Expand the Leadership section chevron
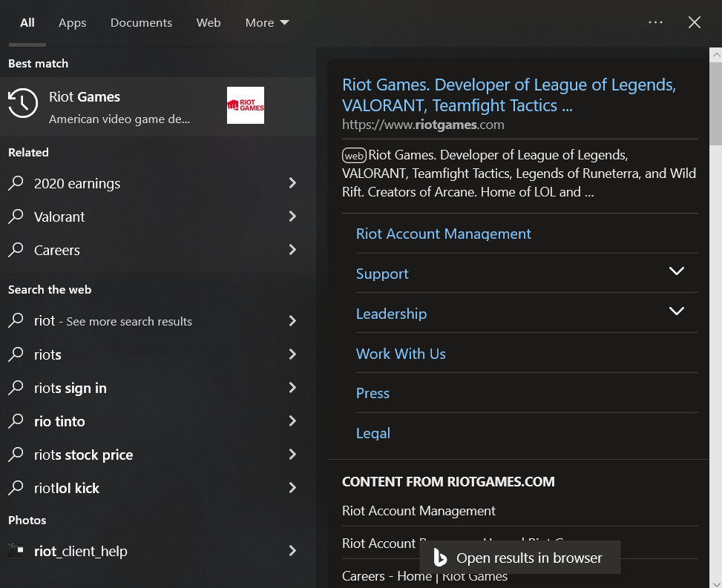722x588 pixels. coord(677,311)
